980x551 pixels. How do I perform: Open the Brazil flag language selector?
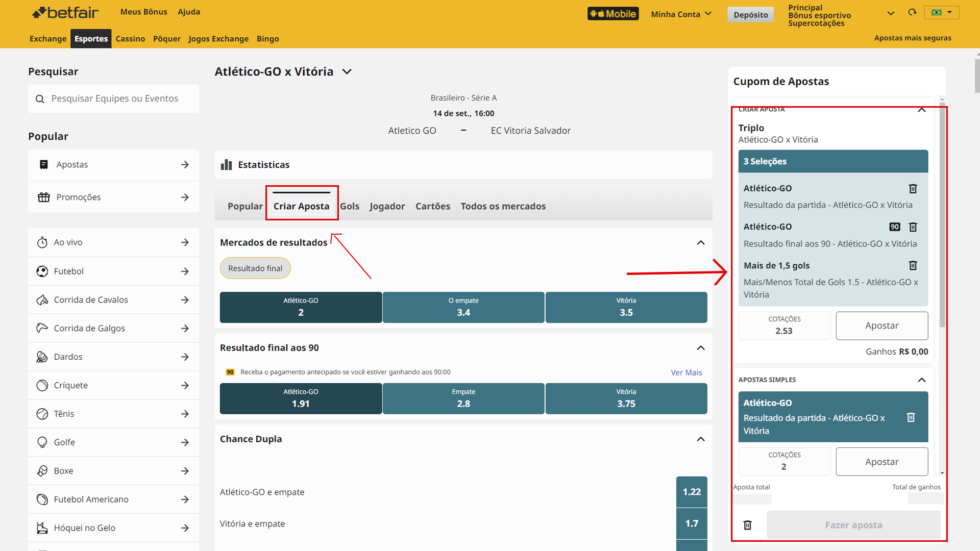pyautogui.click(x=942, y=12)
